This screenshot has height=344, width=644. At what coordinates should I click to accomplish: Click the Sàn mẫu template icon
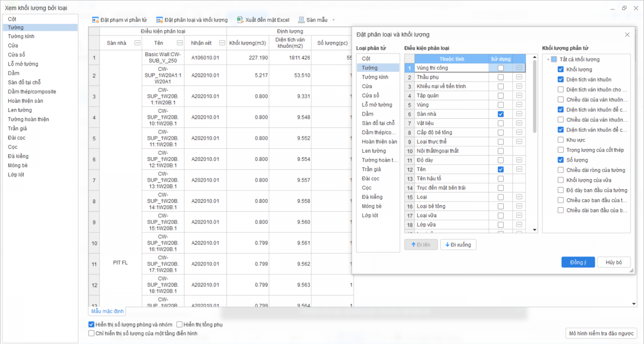301,20
